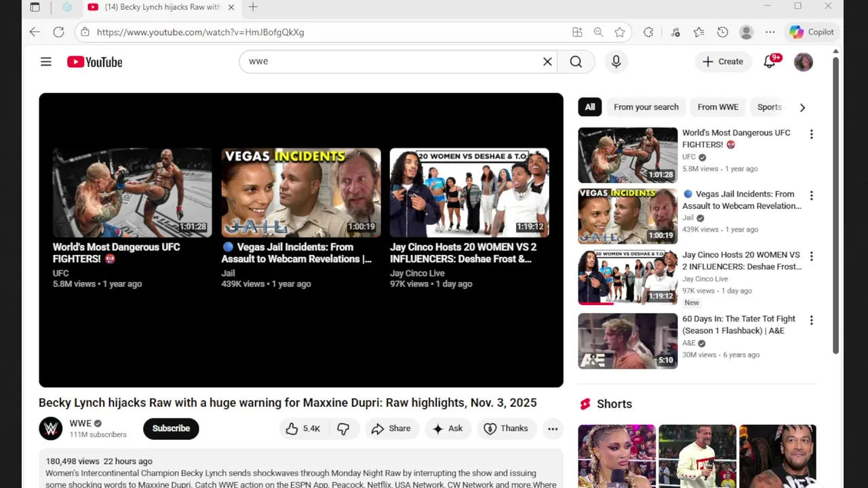The width and height of the screenshot is (868, 488).
Task: Select the From your search chip
Action: (x=646, y=107)
